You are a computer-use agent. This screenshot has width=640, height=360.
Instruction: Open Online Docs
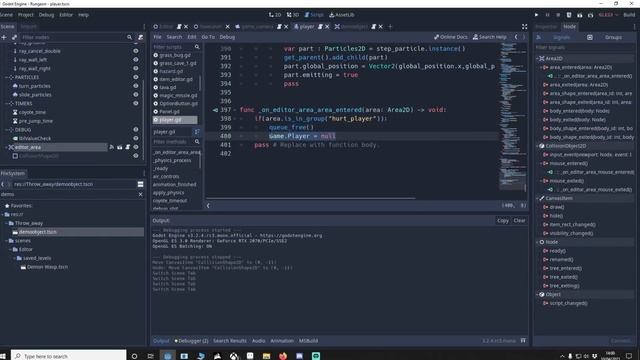pos(451,37)
